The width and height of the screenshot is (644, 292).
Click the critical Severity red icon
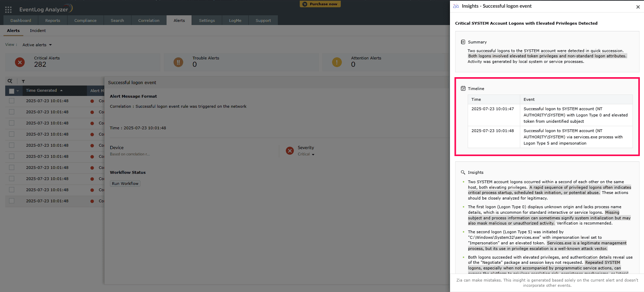(290, 151)
